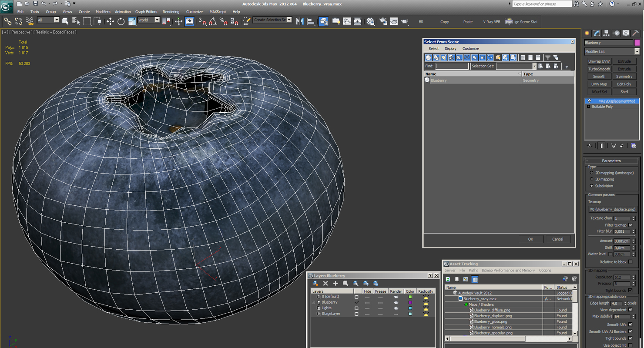644x348 pixels.
Task: Collapse the Parameters rollout header
Action: click(x=611, y=161)
